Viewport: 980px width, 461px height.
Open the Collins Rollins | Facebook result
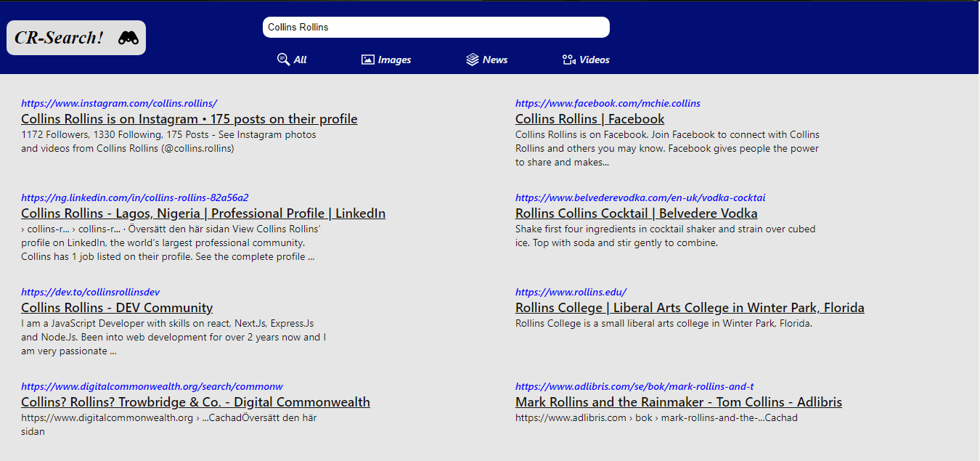590,119
